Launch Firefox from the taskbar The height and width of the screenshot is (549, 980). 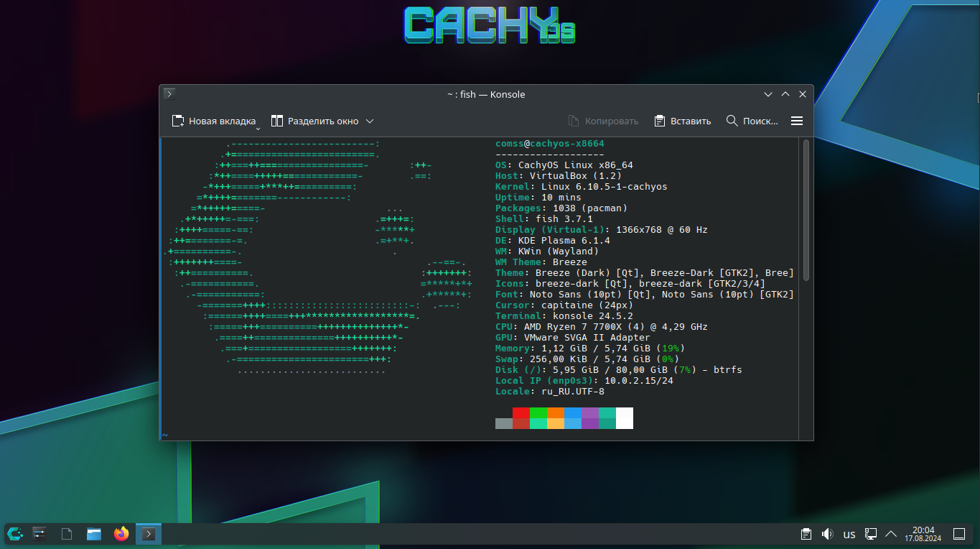tap(121, 533)
